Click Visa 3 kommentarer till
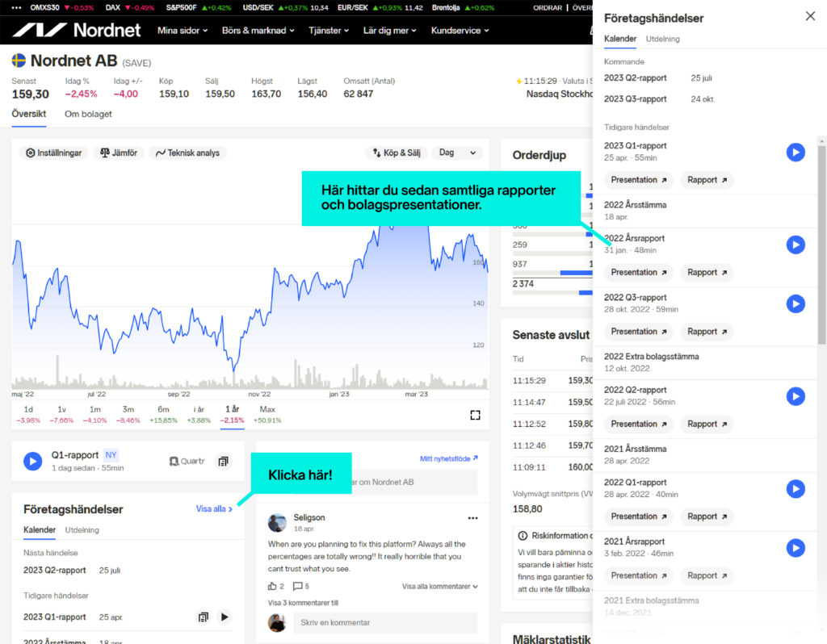Screen dimensions: 827x644 (x=303, y=603)
